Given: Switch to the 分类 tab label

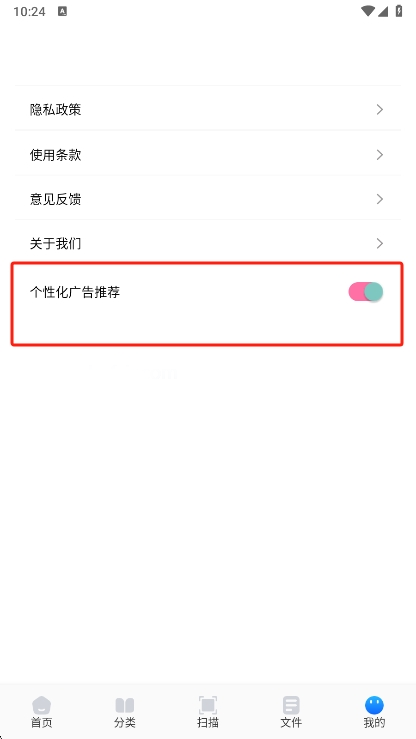Looking at the screenshot, I should (125, 723).
